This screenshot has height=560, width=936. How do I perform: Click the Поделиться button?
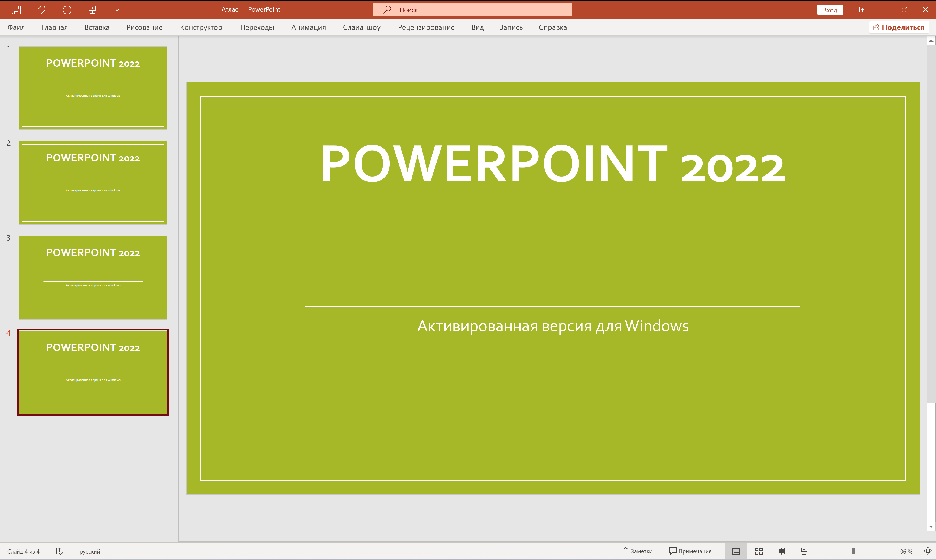pos(899,27)
